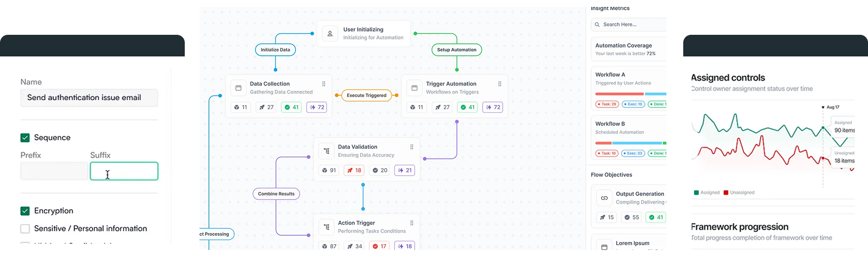Click the branch icon in Action Trigger node
This screenshot has width=868, height=260.
(x=326, y=227)
